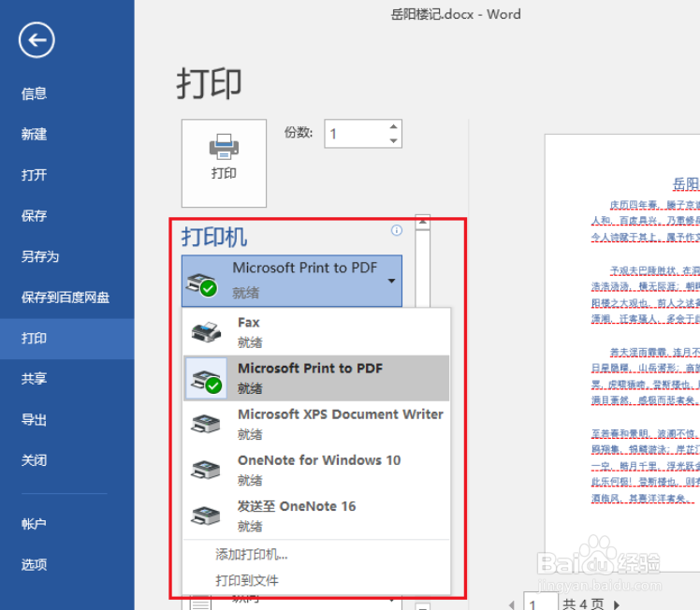Click the copies 份数 input field

357,134
